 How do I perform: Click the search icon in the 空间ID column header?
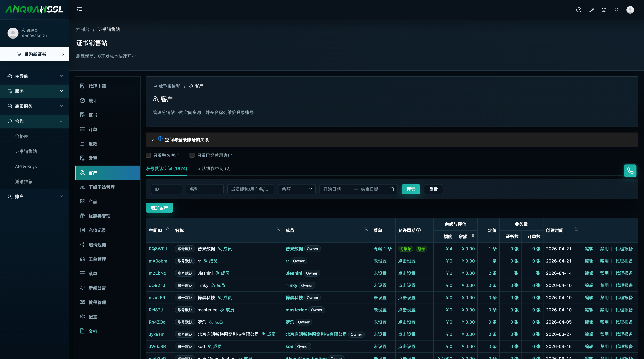[168, 229]
